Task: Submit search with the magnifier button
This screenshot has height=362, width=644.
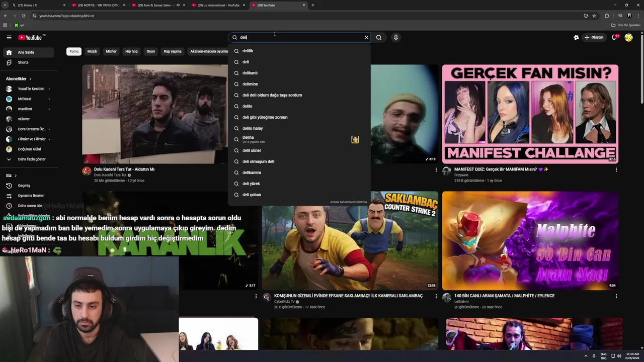Action: click(379, 37)
